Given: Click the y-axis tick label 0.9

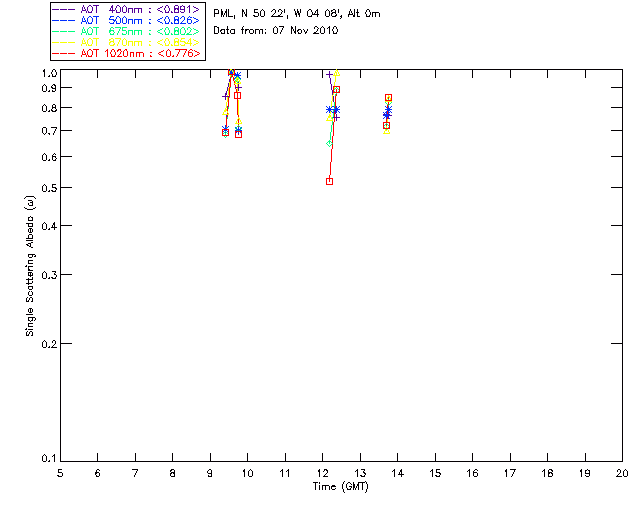Looking at the screenshot, I should pyautogui.click(x=49, y=88).
